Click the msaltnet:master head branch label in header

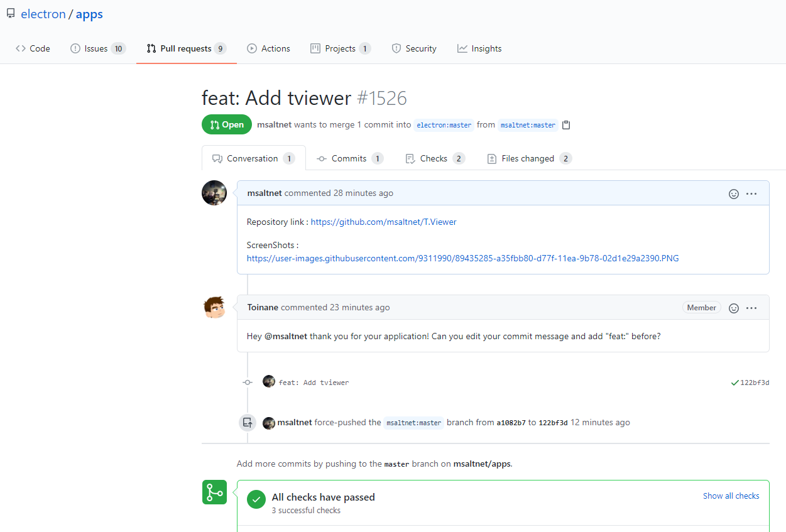point(528,125)
